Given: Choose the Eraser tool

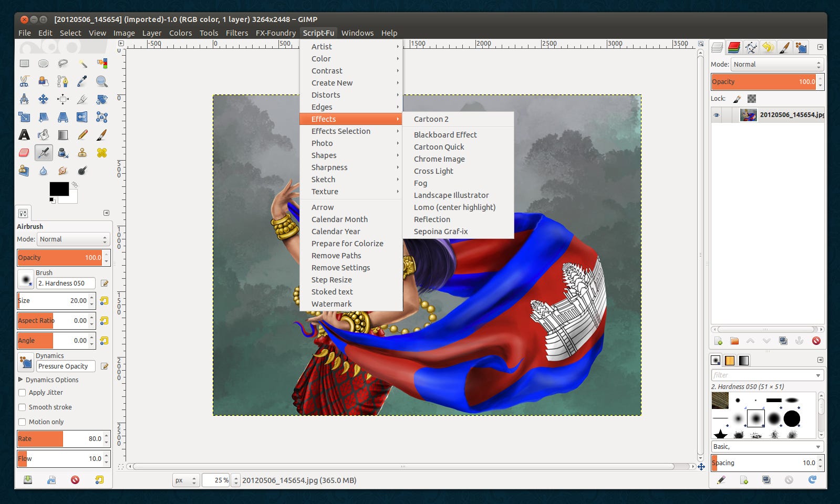Looking at the screenshot, I should [24, 153].
